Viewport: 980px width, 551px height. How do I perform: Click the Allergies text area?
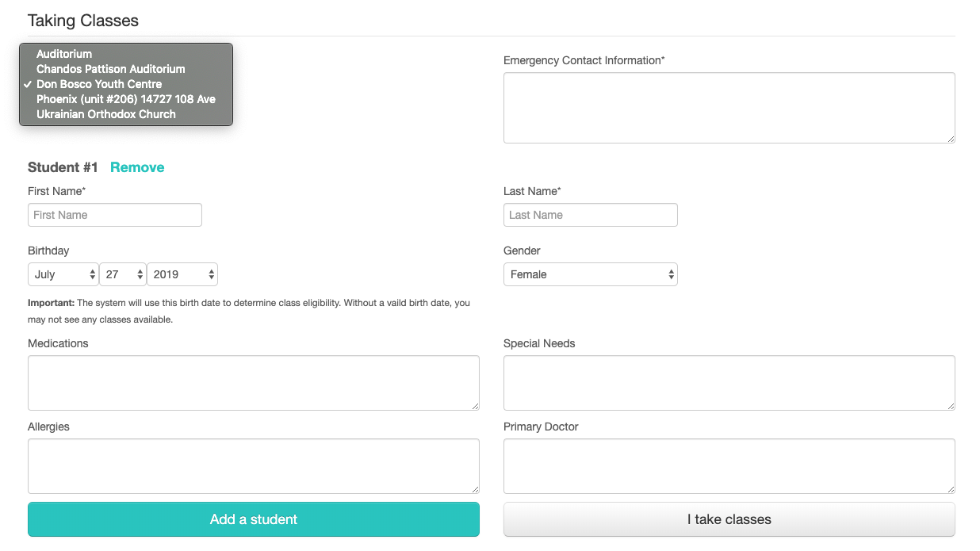tap(254, 466)
